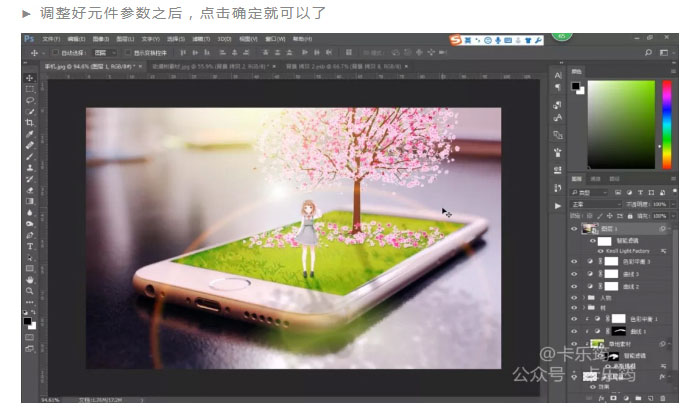Click the 图层 1 layer thumbnail
Viewport: 700px width, 409px height.
click(590, 229)
